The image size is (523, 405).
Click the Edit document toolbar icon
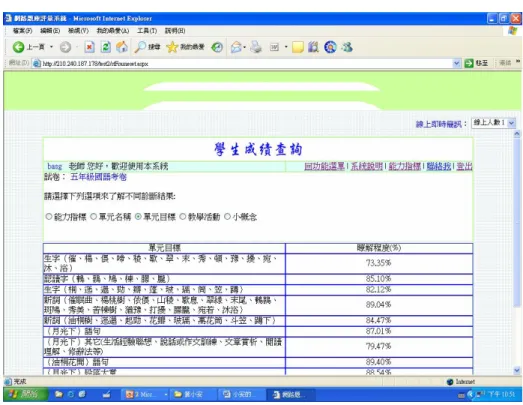coord(274,47)
